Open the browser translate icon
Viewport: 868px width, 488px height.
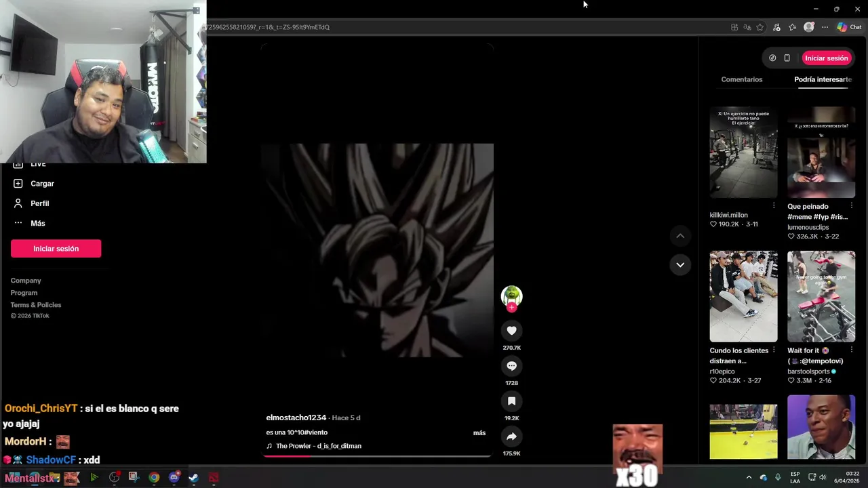click(747, 27)
